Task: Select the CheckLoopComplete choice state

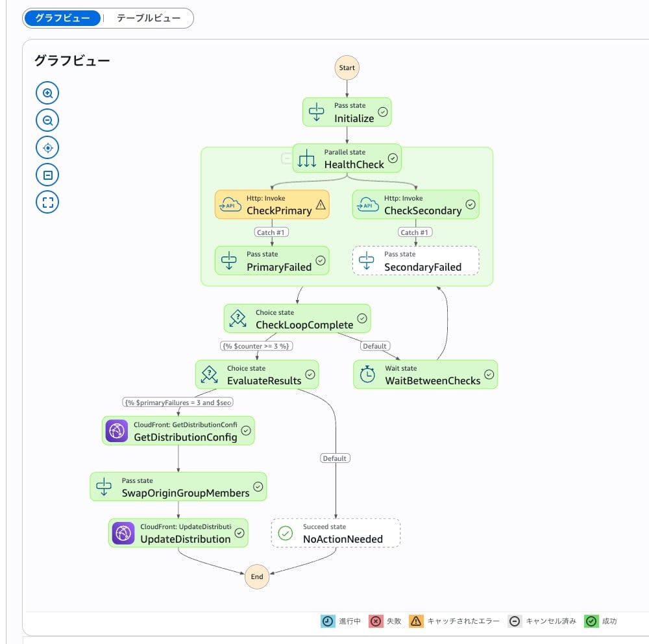Action: tap(297, 319)
